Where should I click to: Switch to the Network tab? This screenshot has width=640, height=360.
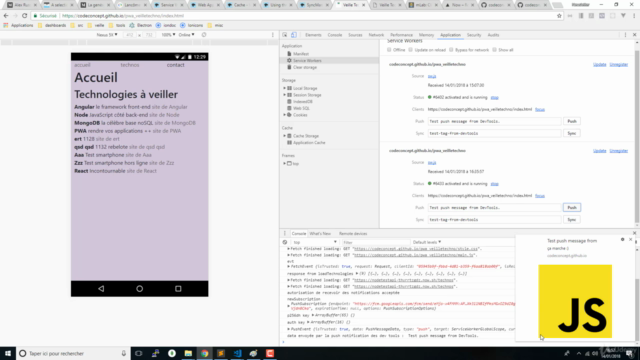[x=376, y=35]
